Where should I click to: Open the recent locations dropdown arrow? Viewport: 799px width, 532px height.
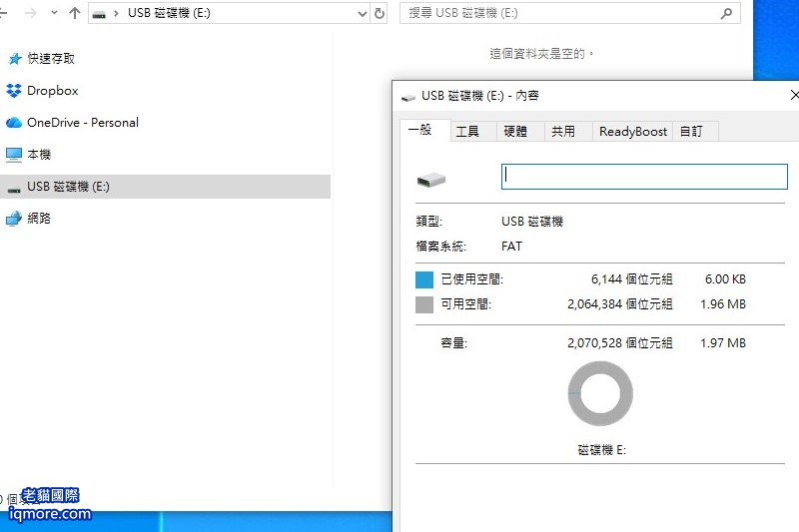pos(54,13)
